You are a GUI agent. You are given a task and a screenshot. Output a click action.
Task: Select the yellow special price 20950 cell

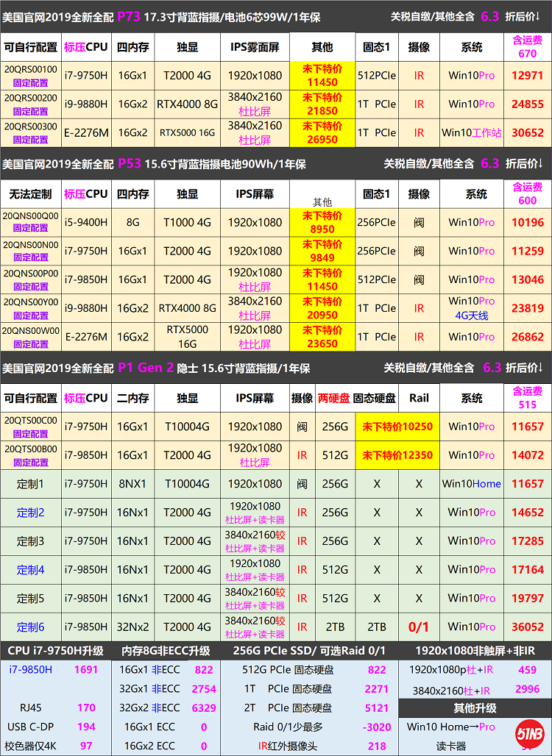coord(322,308)
